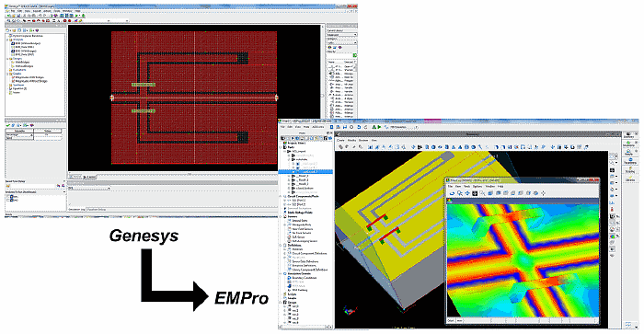
Task: Select Scripts in the EMPro project tree
Action: 292,294
